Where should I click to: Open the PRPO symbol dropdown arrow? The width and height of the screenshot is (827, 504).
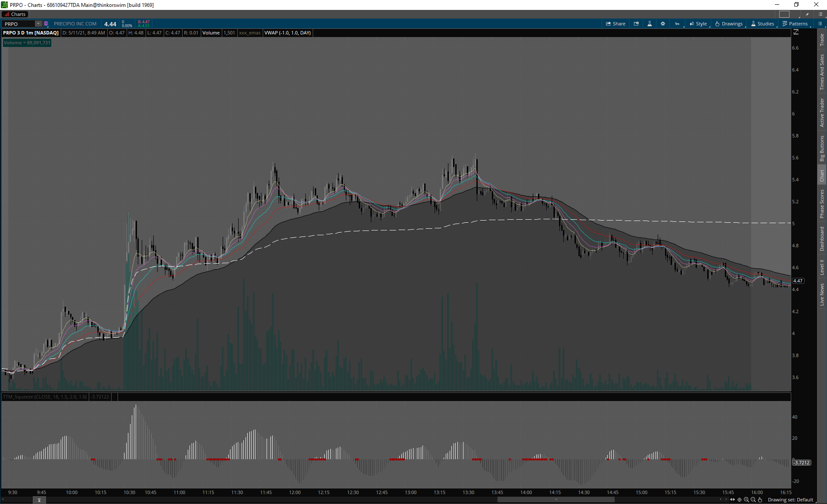click(x=38, y=24)
